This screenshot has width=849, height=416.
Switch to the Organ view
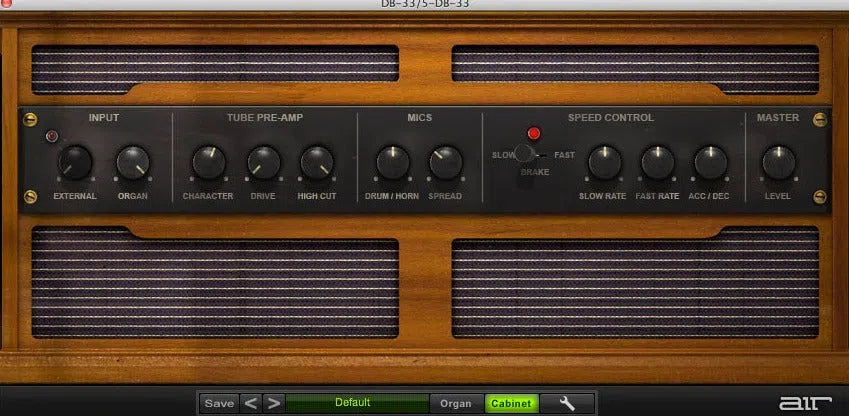tap(456, 403)
